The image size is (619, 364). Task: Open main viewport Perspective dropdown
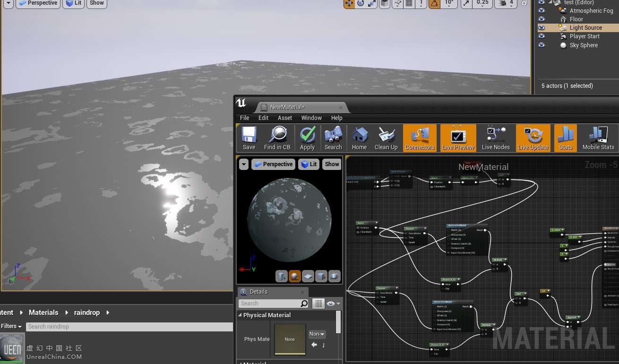(x=37, y=3)
